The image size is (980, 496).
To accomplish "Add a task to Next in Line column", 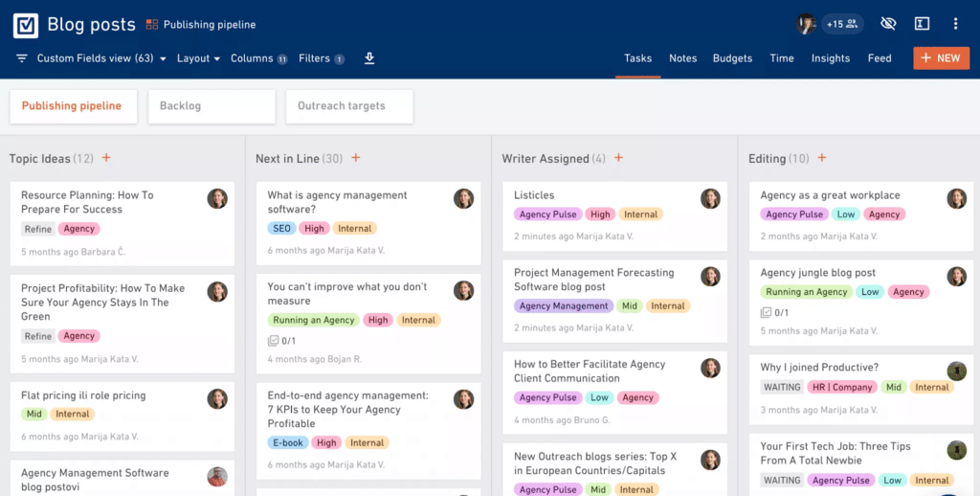I will [356, 158].
